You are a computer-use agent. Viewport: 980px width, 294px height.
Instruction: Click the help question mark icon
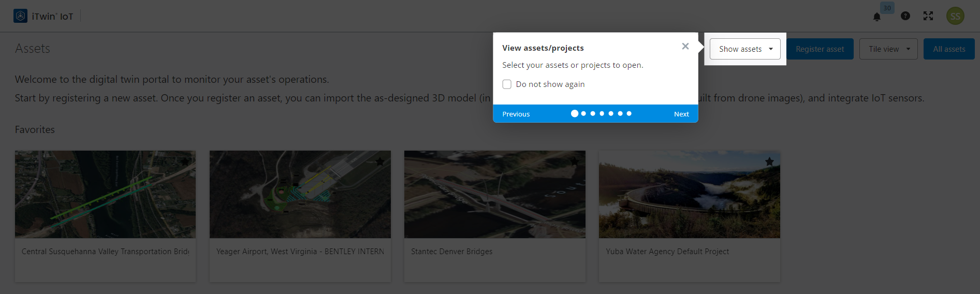pos(905,16)
